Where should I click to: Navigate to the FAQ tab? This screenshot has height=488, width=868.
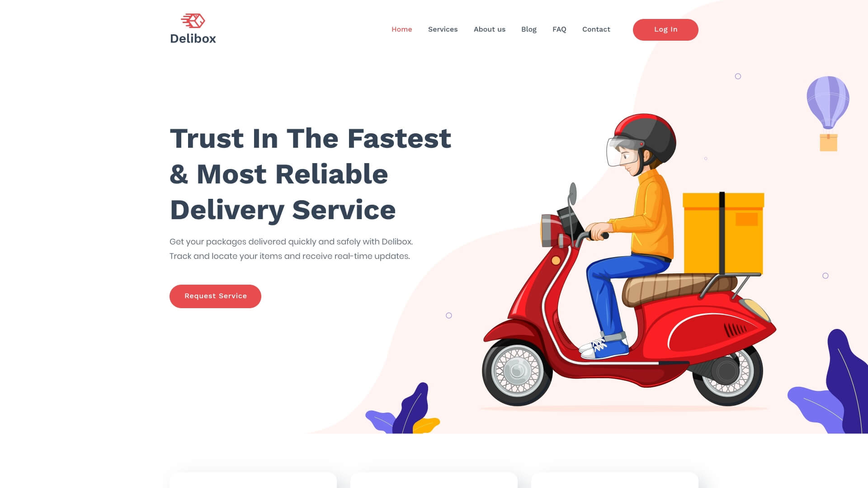pos(559,29)
